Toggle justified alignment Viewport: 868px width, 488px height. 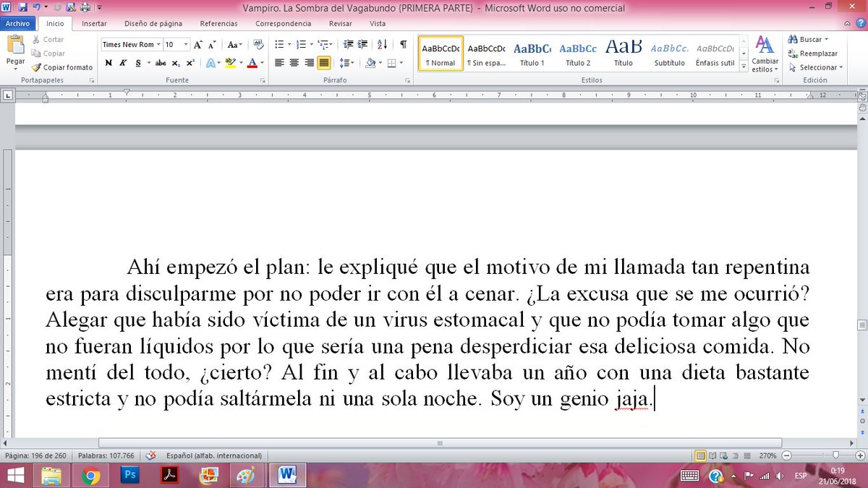(323, 63)
